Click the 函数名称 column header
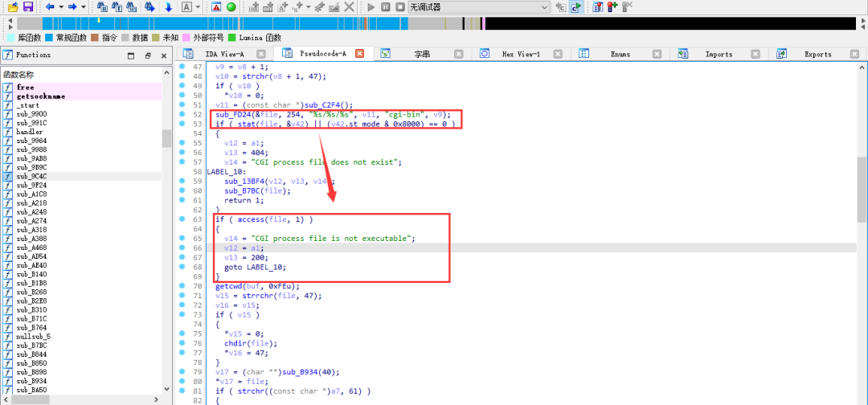Viewport: 868px width, 405px height. pyautogui.click(x=83, y=75)
